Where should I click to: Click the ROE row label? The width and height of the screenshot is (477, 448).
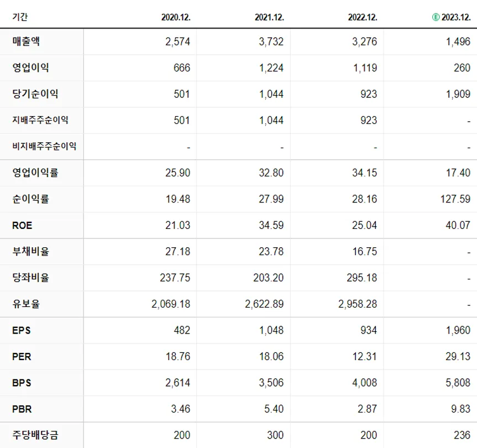tap(22, 225)
